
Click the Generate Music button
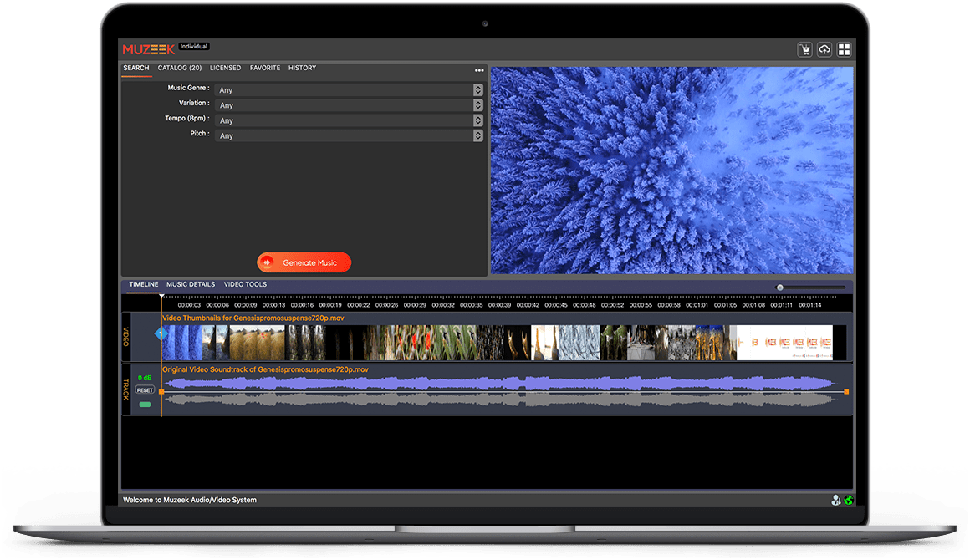[304, 262]
